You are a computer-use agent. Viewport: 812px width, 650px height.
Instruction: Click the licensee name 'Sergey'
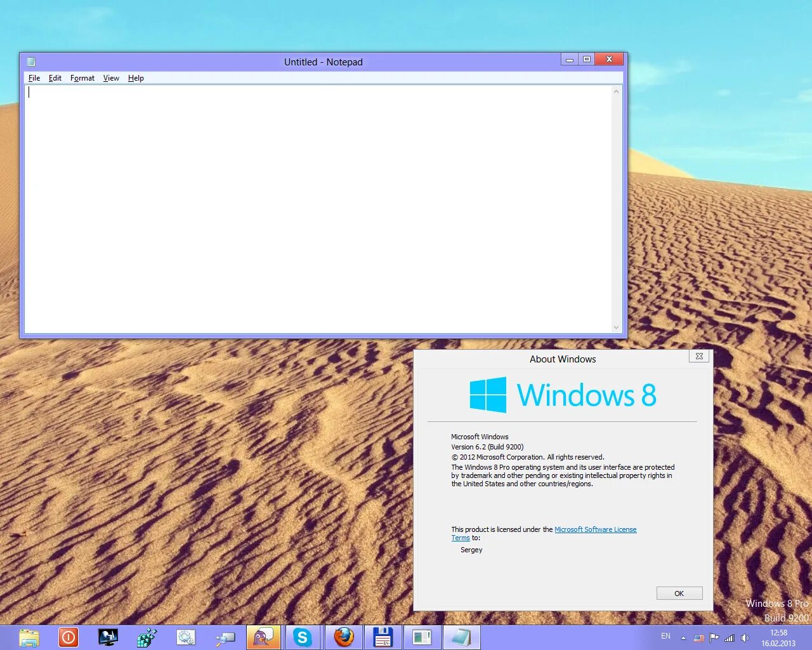pos(471,550)
